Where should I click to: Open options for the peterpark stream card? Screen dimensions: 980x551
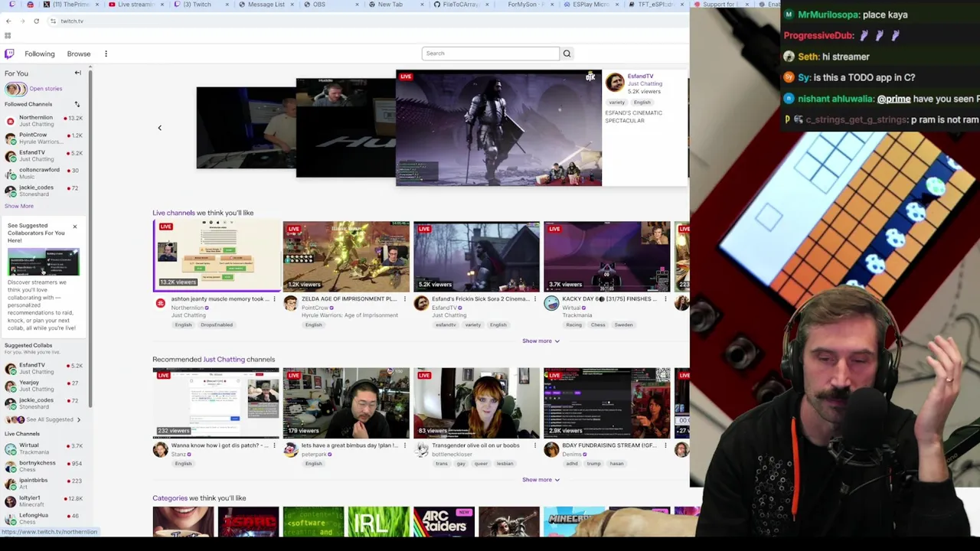coord(404,445)
